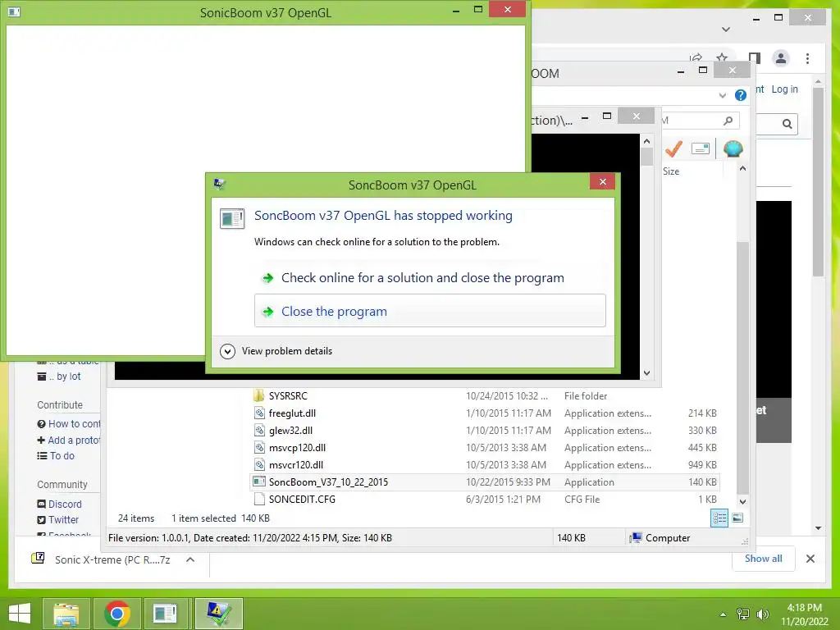Bookmark page with Chrome star icon
Image resolution: width=840 pixels, height=630 pixels.
point(722,57)
